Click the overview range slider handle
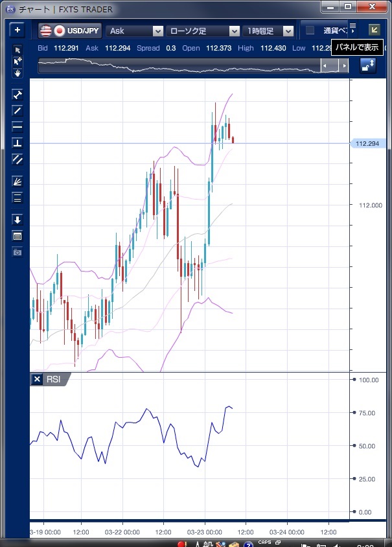 (334, 65)
